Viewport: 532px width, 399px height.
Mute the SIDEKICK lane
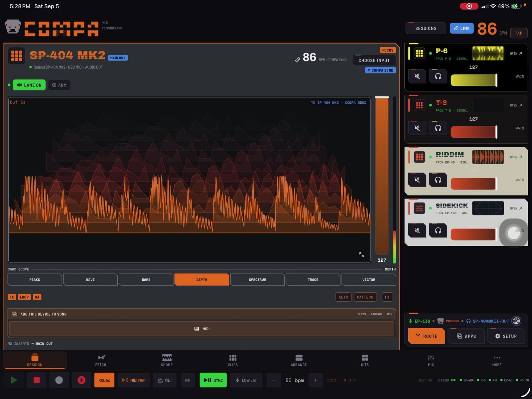pyautogui.click(x=417, y=230)
